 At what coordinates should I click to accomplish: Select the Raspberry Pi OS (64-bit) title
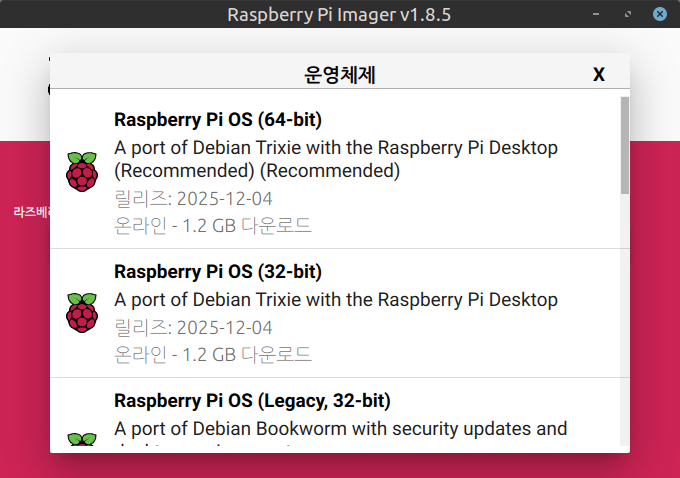click(217, 120)
